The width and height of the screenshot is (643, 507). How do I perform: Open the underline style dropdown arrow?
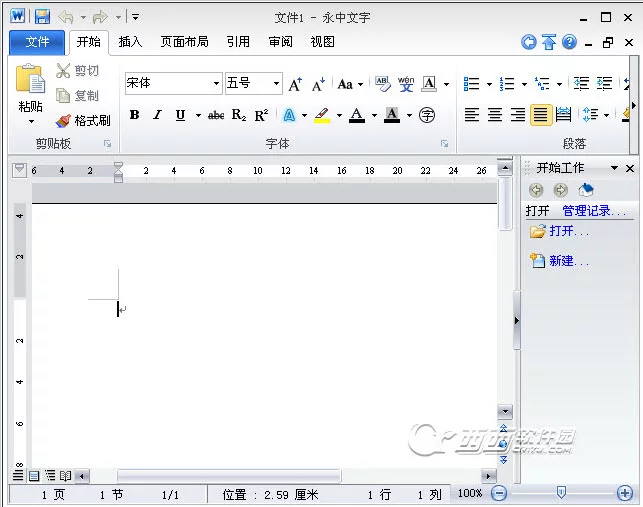point(198,115)
